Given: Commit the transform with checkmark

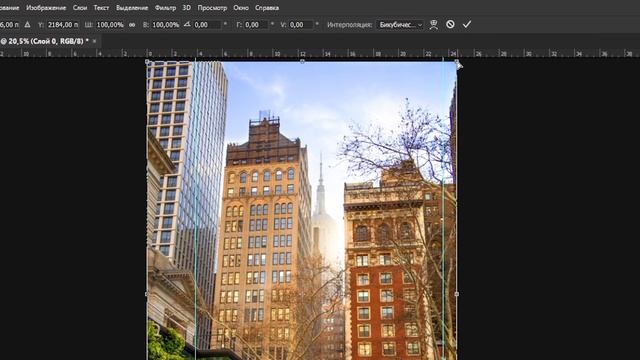Looking at the screenshot, I should pyautogui.click(x=467, y=24).
